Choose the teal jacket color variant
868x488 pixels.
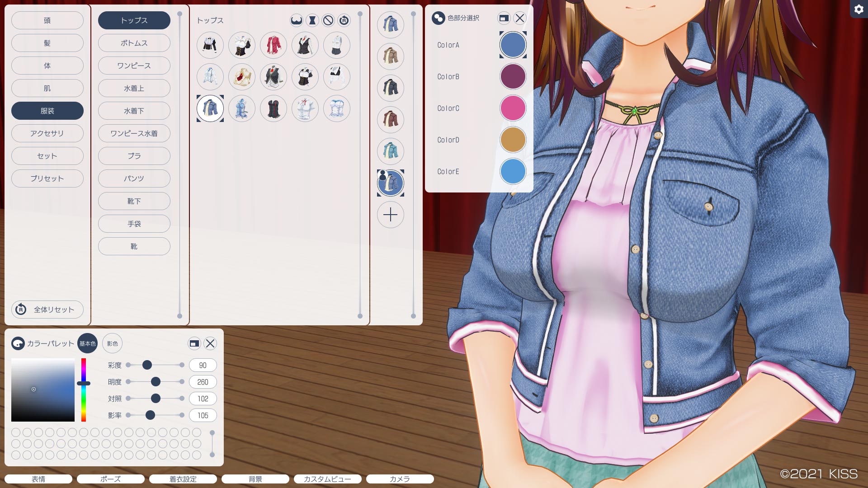pos(391,151)
